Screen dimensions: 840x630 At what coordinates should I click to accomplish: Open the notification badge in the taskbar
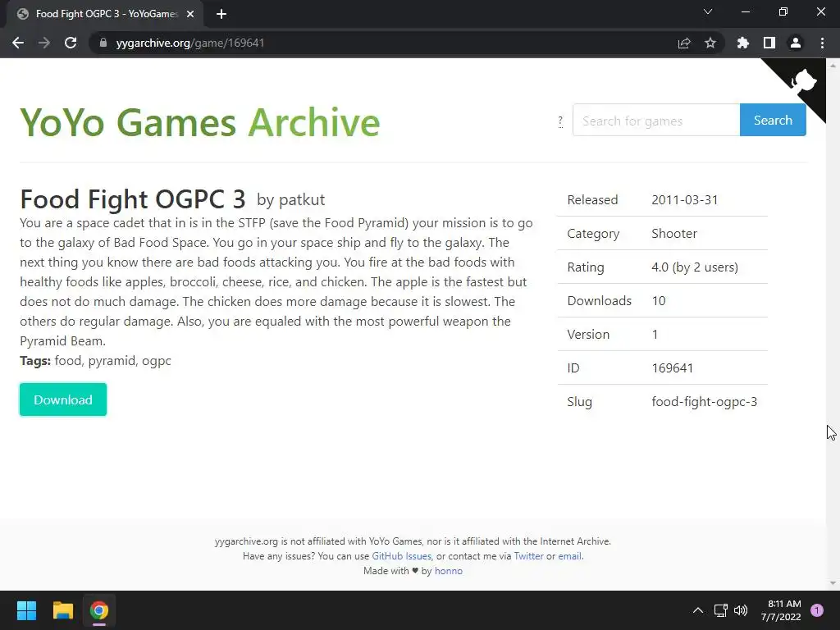click(x=817, y=610)
